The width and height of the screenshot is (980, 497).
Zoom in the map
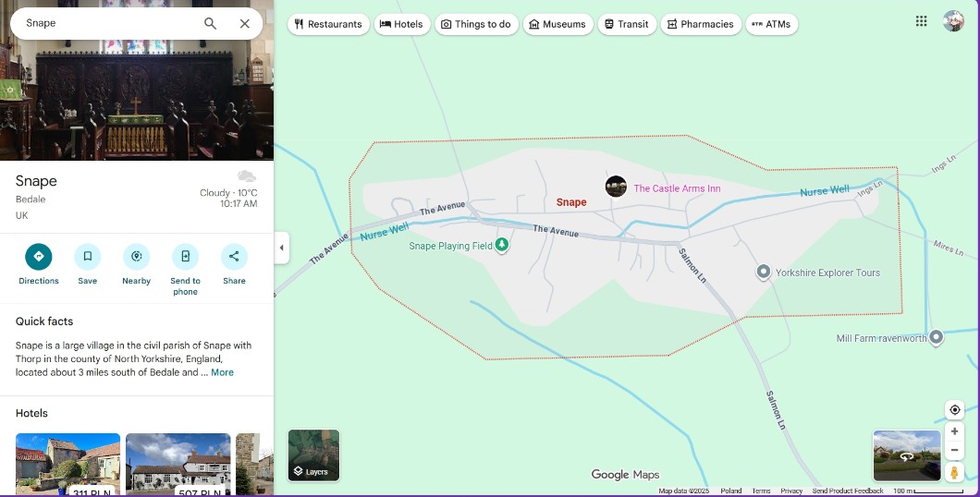(x=955, y=431)
